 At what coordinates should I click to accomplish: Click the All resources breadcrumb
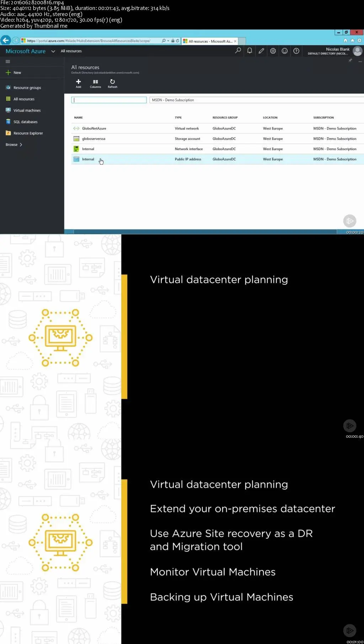tap(71, 51)
